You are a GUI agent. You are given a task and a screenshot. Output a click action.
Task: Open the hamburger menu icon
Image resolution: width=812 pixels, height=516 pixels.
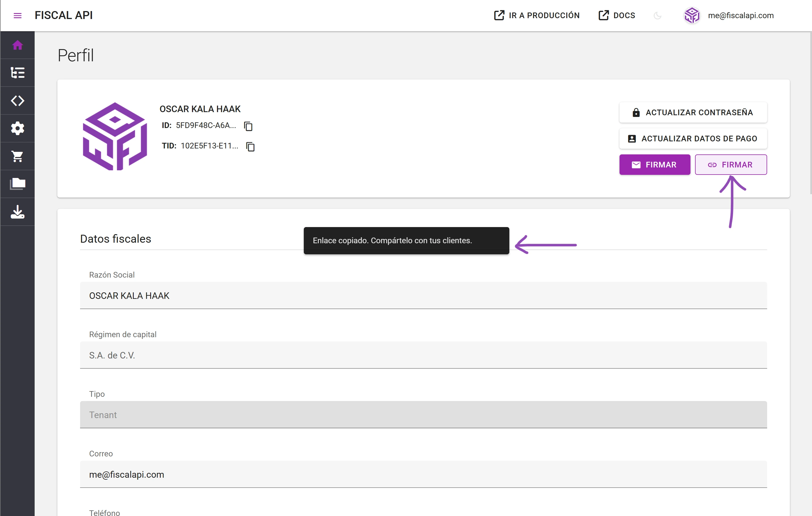click(18, 16)
